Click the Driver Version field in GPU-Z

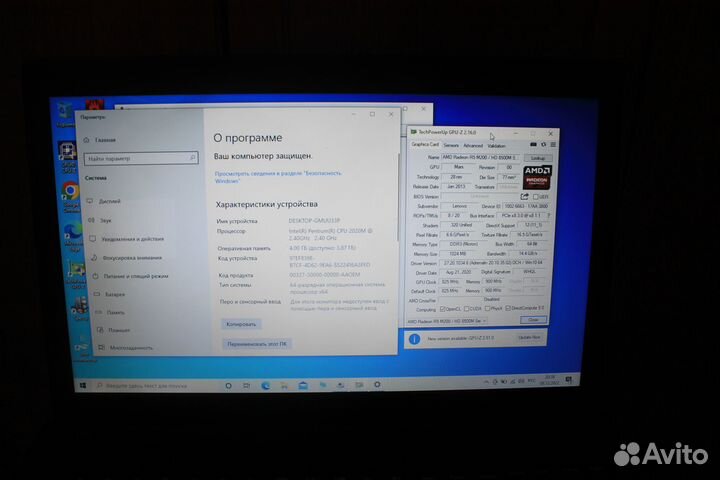click(x=492, y=263)
